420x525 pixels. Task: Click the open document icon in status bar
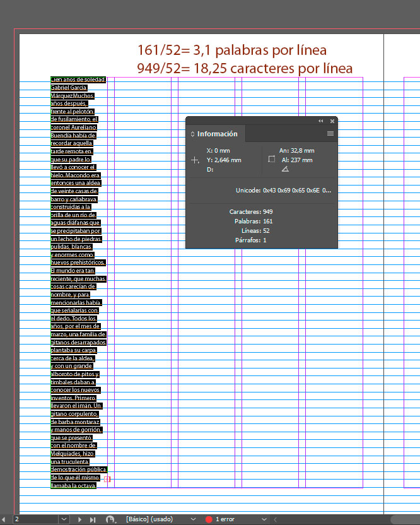pyautogui.click(x=111, y=519)
